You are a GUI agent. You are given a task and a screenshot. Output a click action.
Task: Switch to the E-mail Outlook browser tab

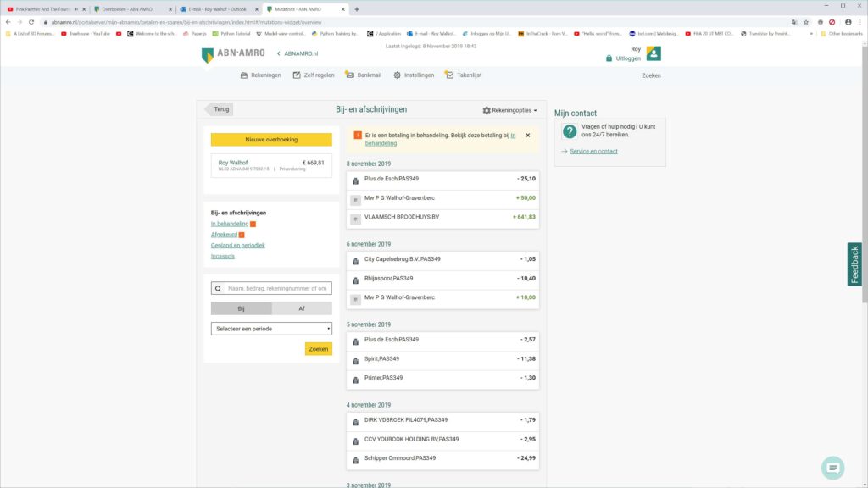click(216, 8)
